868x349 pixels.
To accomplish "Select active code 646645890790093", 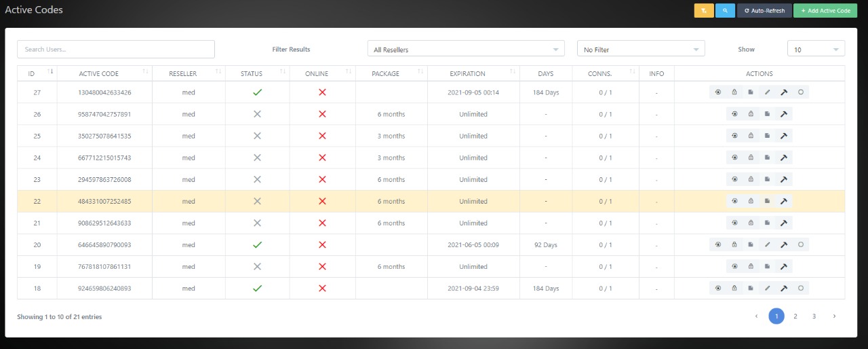I will pyautogui.click(x=105, y=244).
